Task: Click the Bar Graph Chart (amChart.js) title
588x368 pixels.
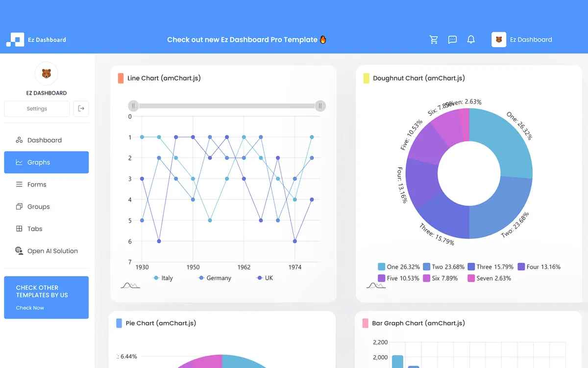Action: [x=418, y=323]
